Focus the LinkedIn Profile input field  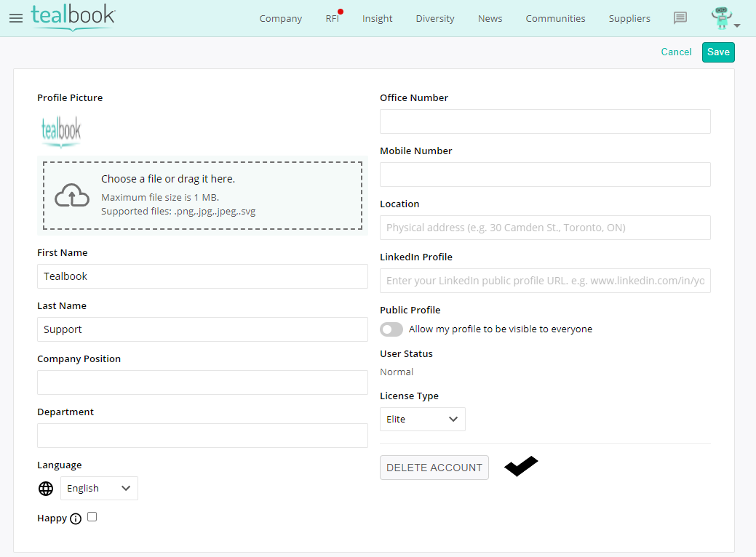pos(545,281)
